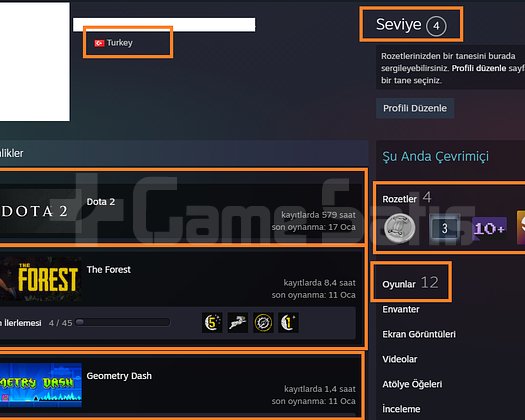Open the Dota 2 game banner
This screenshot has height=420, width=525.
pyautogui.click(x=41, y=211)
